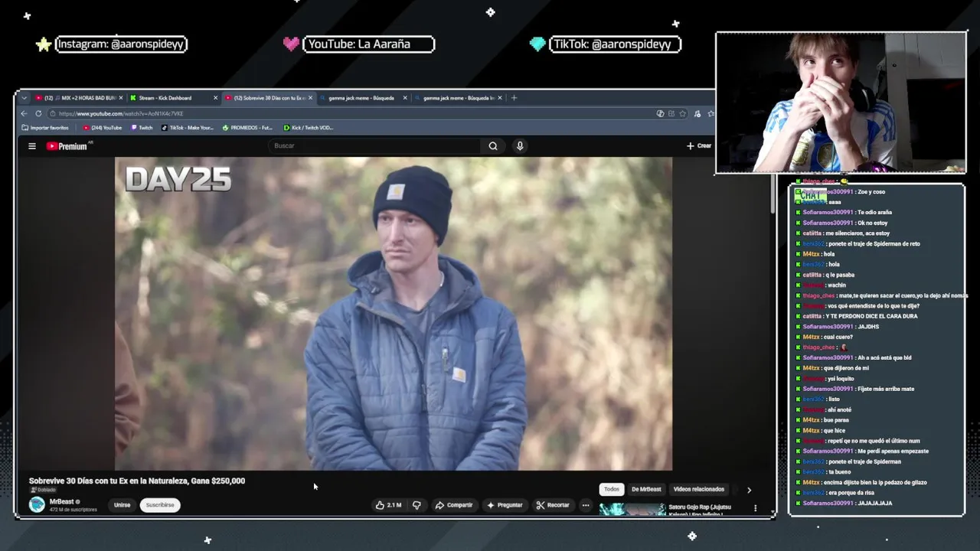Open the MrBeast channel name link
The width and height of the screenshot is (980, 551).
tap(62, 501)
